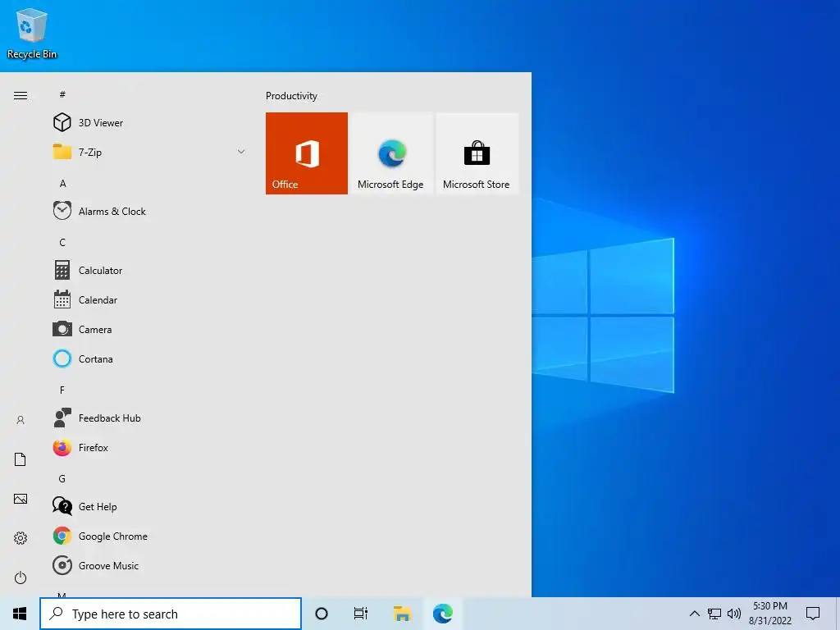Open Groove Music app

point(150,565)
